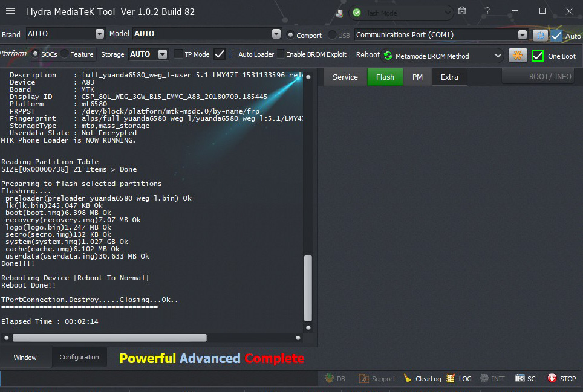This screenshot has height=392, width=583.
Task: Open the PM tab
Action: click(x=417, y=77)
